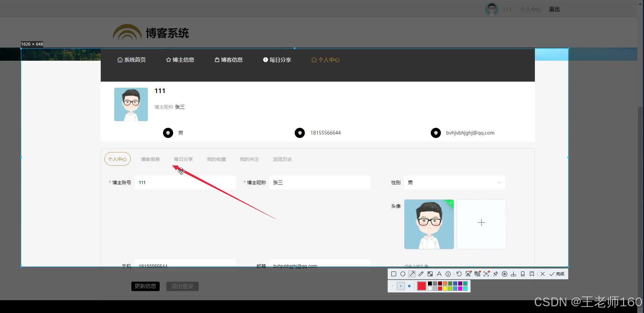Pick the dark green color swatch

(x=450, y=284)
